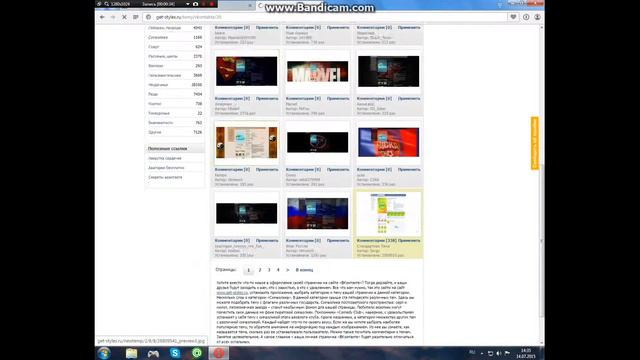Image resolution: width=640 pixels, height=360 pixels.
Task: Go to page 2 in pagination
Action: (x=260, y=270)
